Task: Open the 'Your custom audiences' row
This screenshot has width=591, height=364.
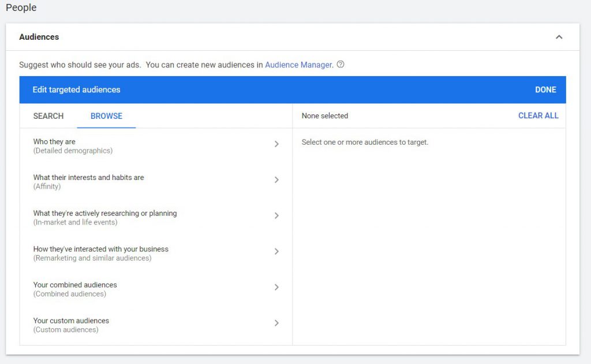Action: pos(156,325)
